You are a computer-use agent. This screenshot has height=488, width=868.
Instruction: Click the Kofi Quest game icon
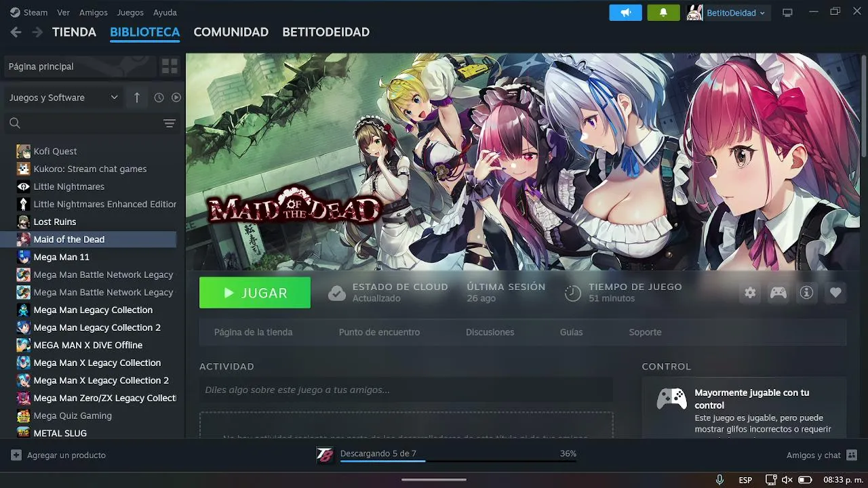click(24, 151)
